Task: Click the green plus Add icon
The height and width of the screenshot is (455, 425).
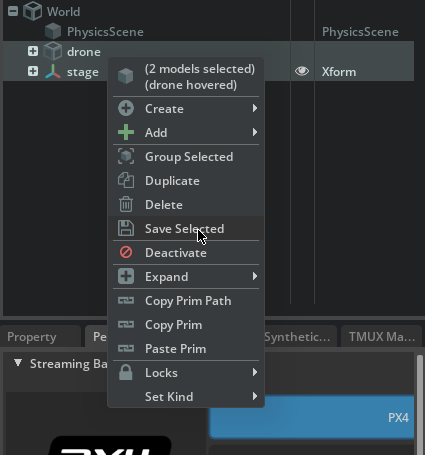Action: click(x=126, y=132)
